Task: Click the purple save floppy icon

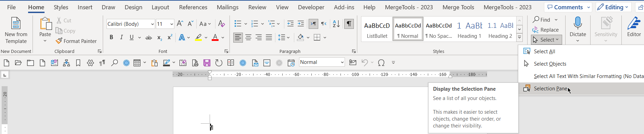Action: coord(207,63)
